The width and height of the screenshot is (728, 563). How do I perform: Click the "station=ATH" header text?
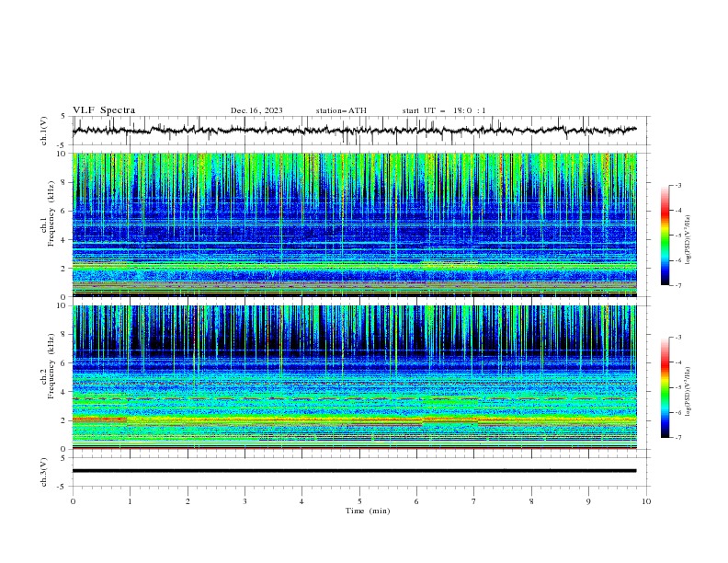[x=341, y=110]
